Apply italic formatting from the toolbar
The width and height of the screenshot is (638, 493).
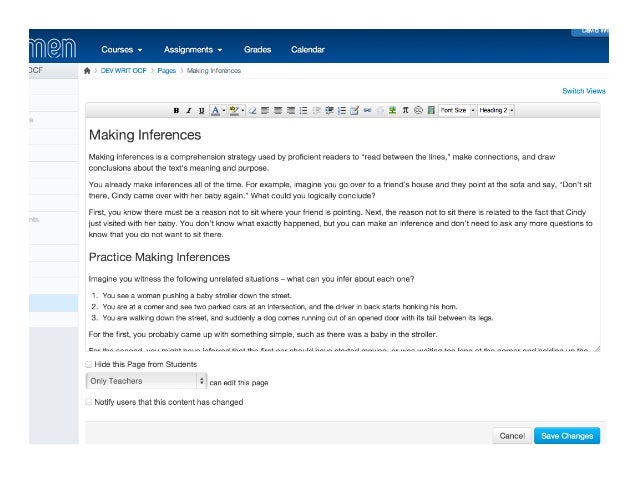click(x=189, y=110)
